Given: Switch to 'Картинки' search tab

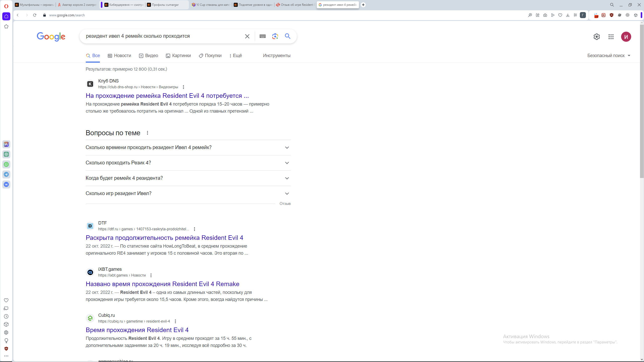Looking at the screenshot, I should (x=178, y=56).
